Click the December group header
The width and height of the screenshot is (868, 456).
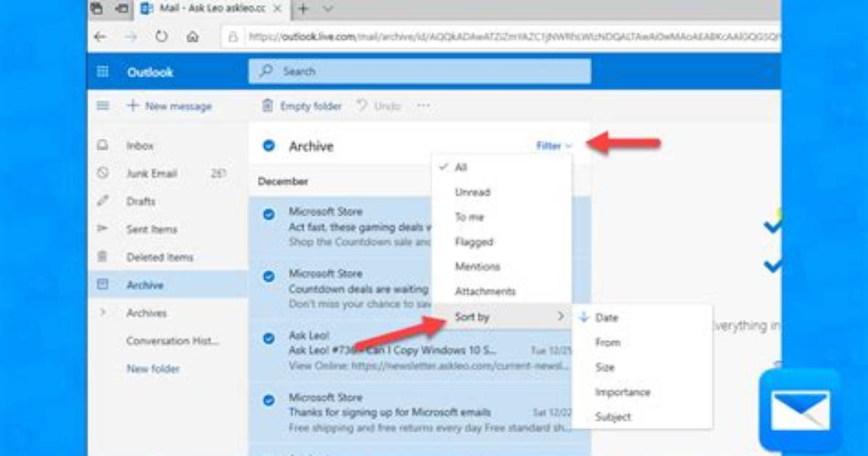[283, 182]
